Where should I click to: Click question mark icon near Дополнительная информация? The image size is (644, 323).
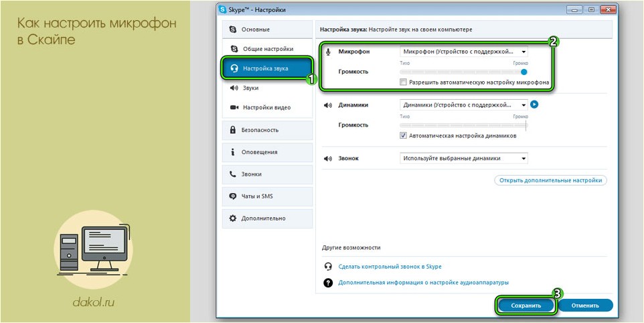pyautogui.click(x=328, y=283)
